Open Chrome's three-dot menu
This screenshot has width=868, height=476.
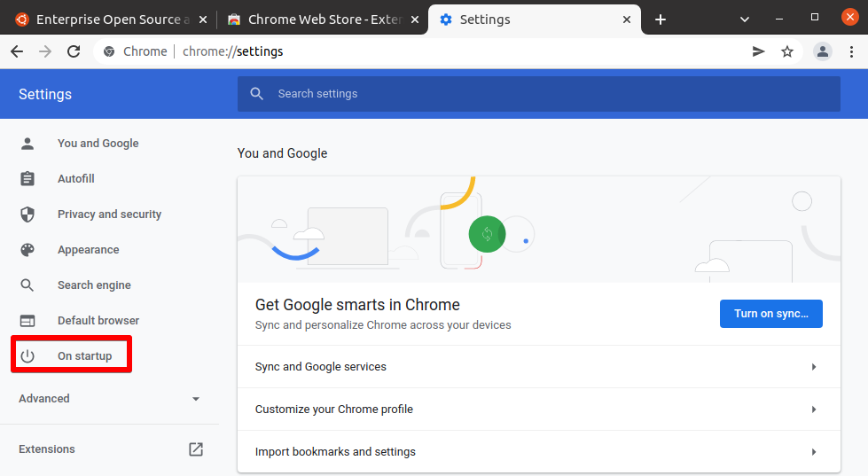click(851, 51)
